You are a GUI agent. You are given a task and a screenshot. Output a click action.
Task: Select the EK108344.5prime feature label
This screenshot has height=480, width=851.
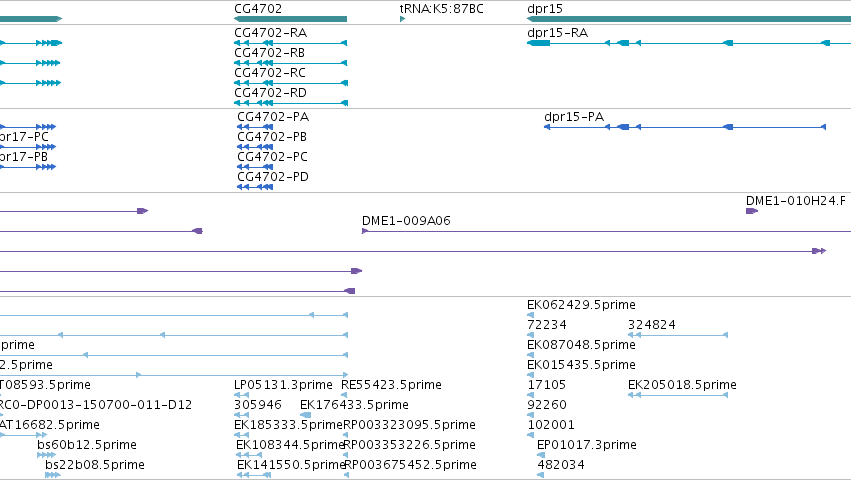pyautogui.click(x=290, y=445)
